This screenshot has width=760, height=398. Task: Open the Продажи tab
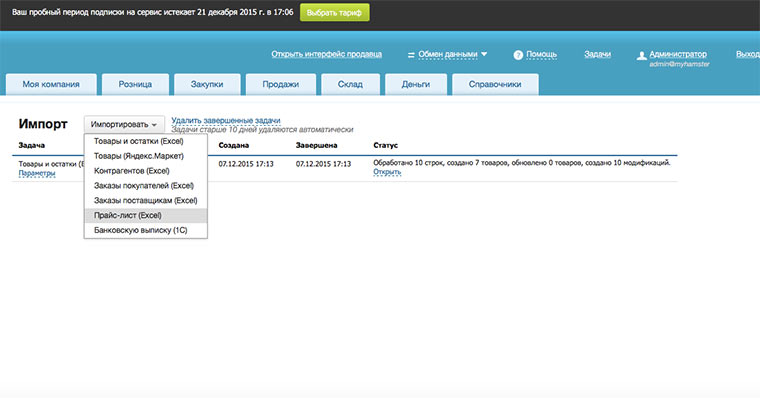[281, 84]
